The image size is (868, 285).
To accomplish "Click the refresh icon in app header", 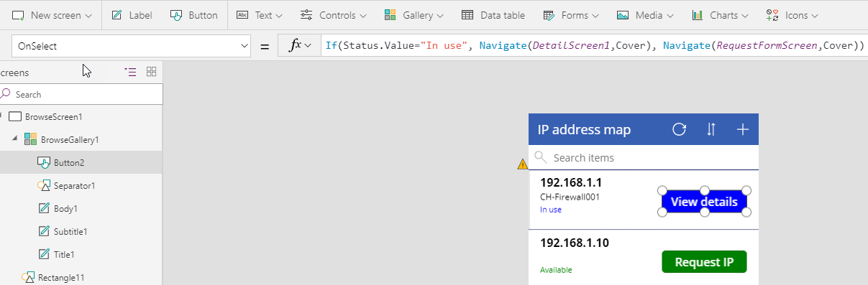I will [679, 129].
